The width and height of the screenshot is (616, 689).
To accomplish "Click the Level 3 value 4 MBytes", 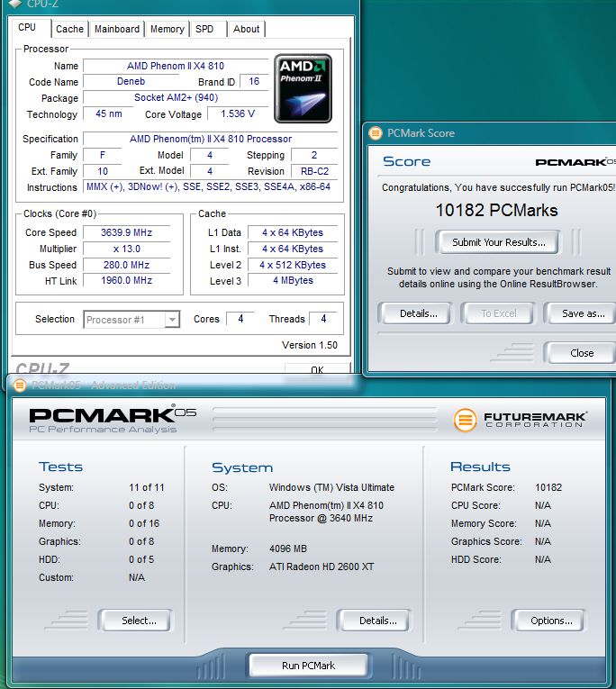I will [x=293, y=280].
